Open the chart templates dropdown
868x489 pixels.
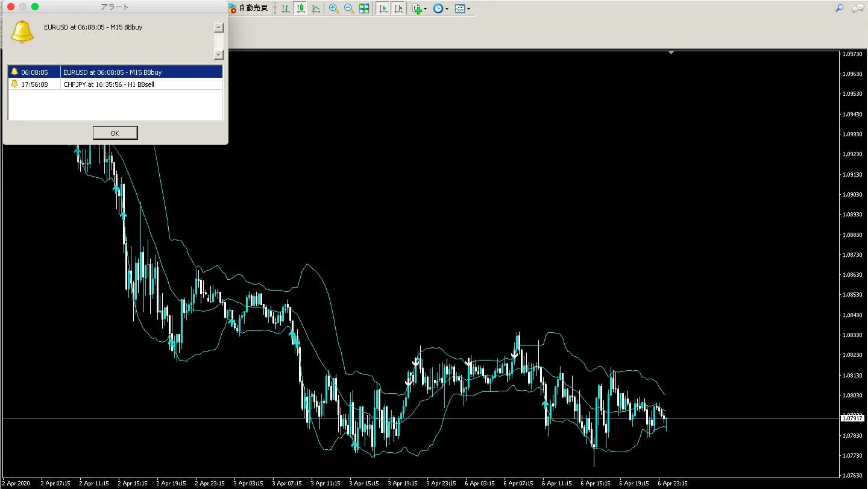click(x=463, y=8)
